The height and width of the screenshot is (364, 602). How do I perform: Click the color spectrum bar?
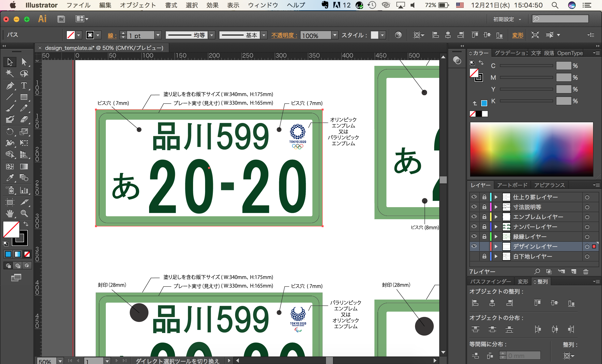tap(531, 149)
